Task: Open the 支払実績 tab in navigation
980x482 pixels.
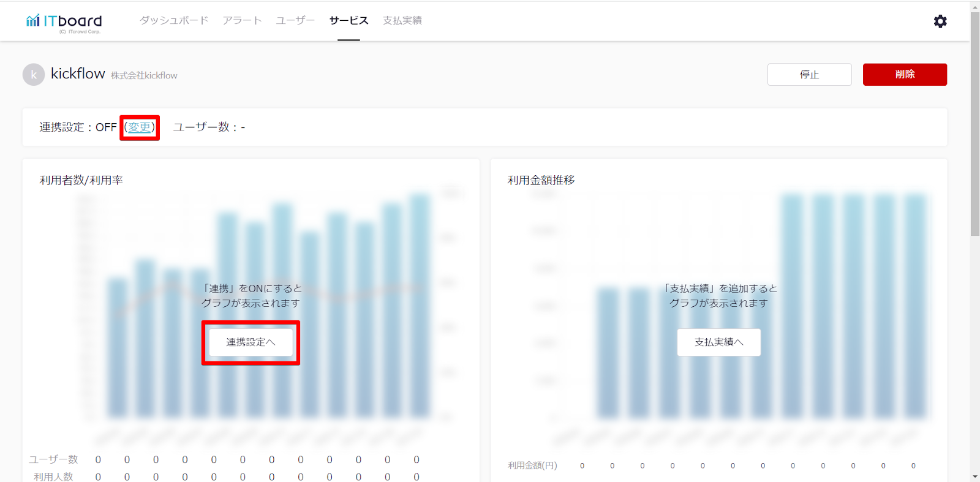Action: (402, 20)
